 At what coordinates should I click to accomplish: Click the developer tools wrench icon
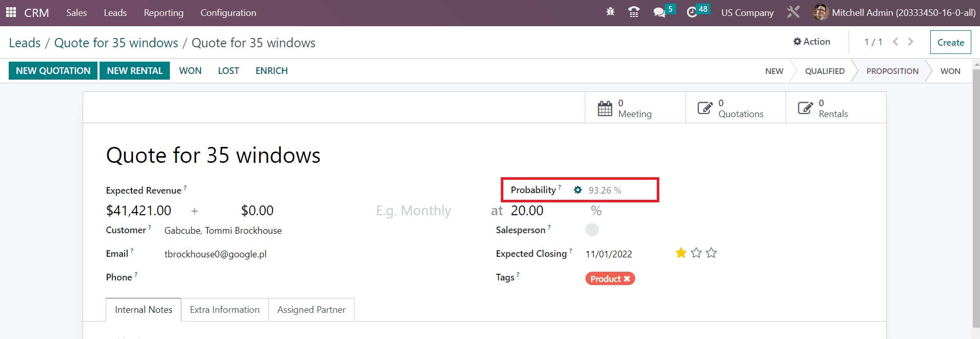[793, 12]
